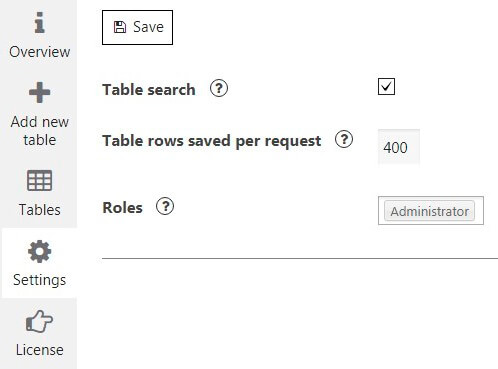Open the License hand icon
This screenshot has width=498, height=369.
[x=39, y=321]
